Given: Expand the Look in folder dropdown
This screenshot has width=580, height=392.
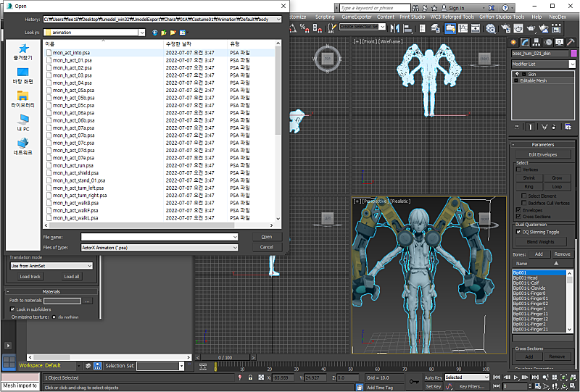Looking at the screenshot, I should click(x=94, y=33).
